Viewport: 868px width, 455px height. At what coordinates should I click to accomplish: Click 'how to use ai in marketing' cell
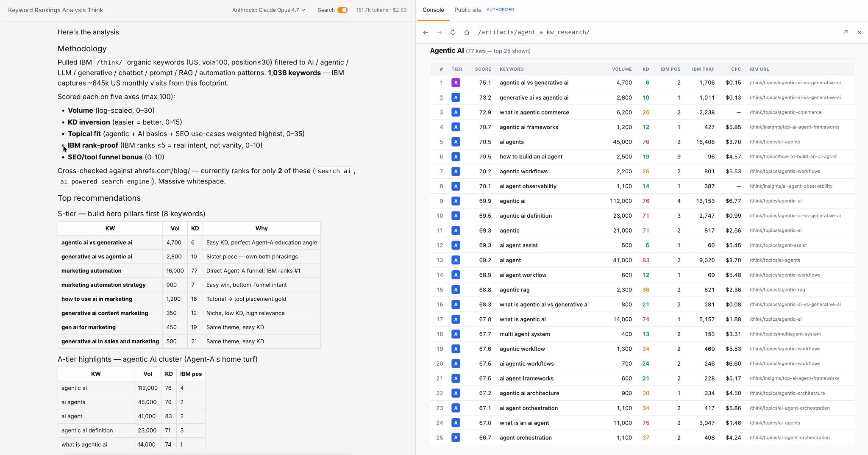(x=110, y=299)
